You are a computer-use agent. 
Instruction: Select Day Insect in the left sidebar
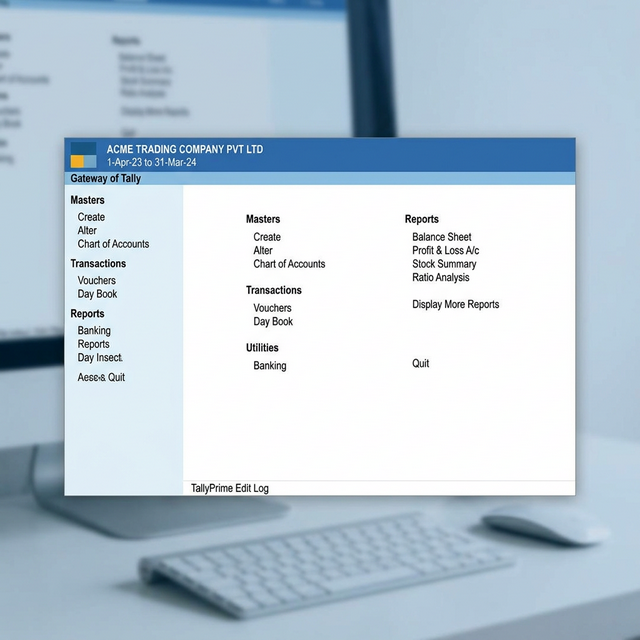(100, 358)
